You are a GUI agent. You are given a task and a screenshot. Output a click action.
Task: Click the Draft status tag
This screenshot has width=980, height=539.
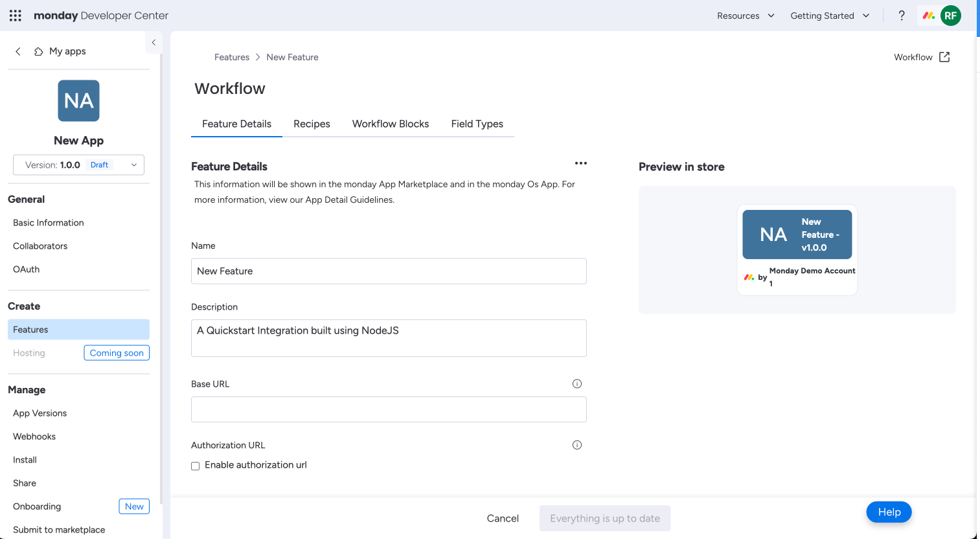coord(99,165)
